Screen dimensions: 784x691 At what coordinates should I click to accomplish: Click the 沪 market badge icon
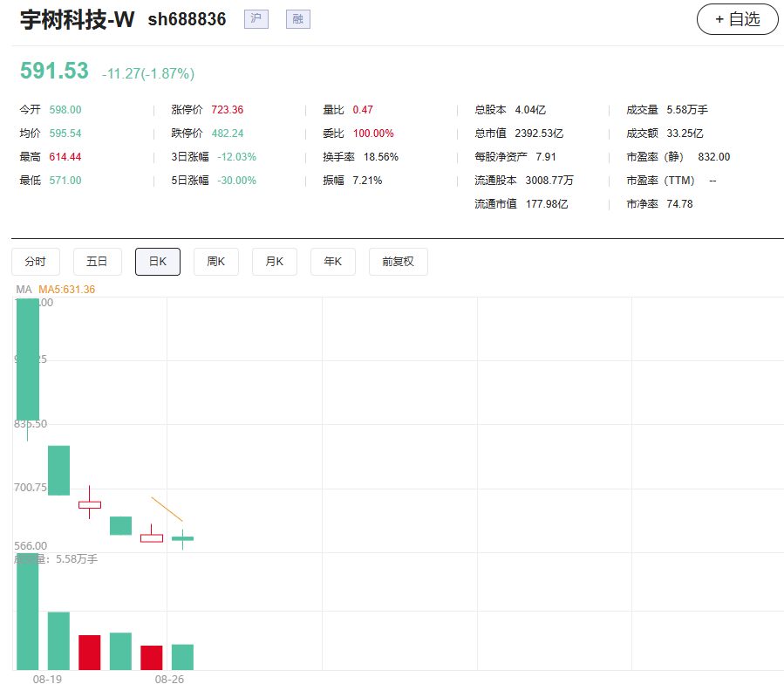click(x=256, y=19)
